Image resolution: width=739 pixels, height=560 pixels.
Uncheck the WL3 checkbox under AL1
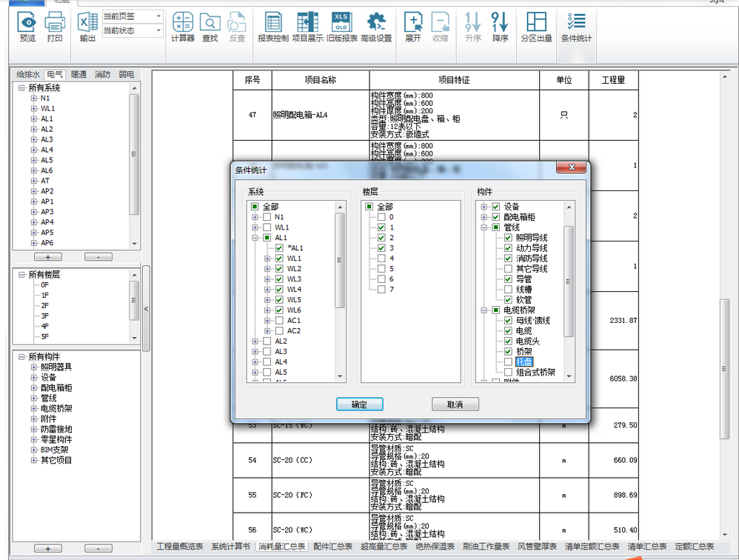click(x=279, y=279)
